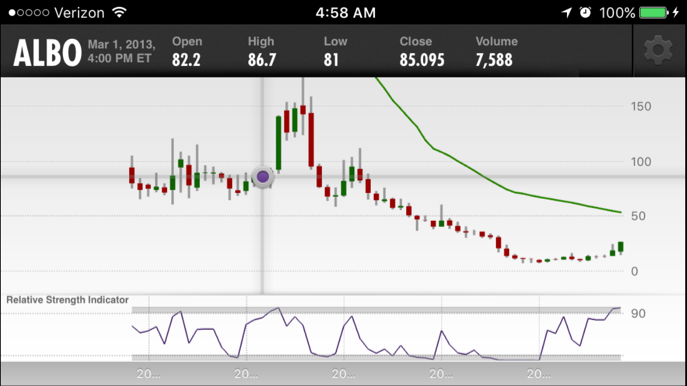Tap the cellular signal strength dots
This screenshot has width=687, height=386.
pos(28,13)
